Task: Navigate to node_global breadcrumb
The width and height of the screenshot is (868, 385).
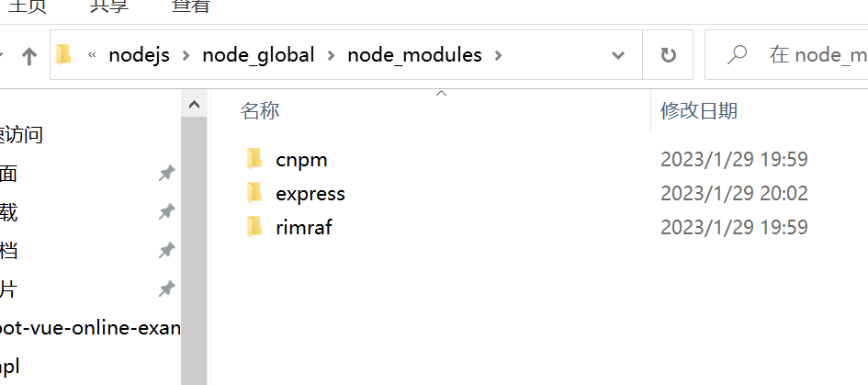Action: point(258,55)
